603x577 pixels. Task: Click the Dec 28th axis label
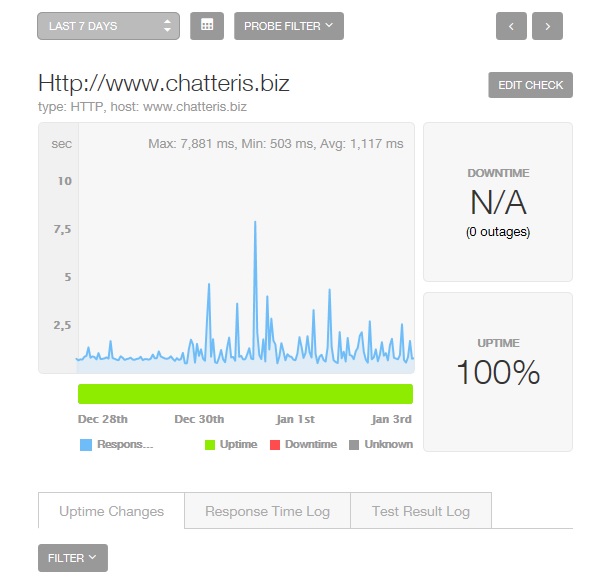click(103, 419)
